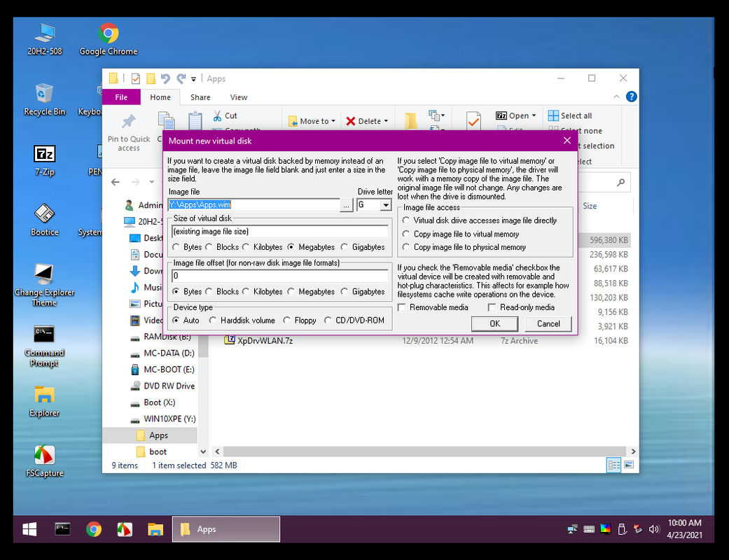Open the File tab in Explorer
Viewport: 729px width, 560px height.
tap(121, 97)
